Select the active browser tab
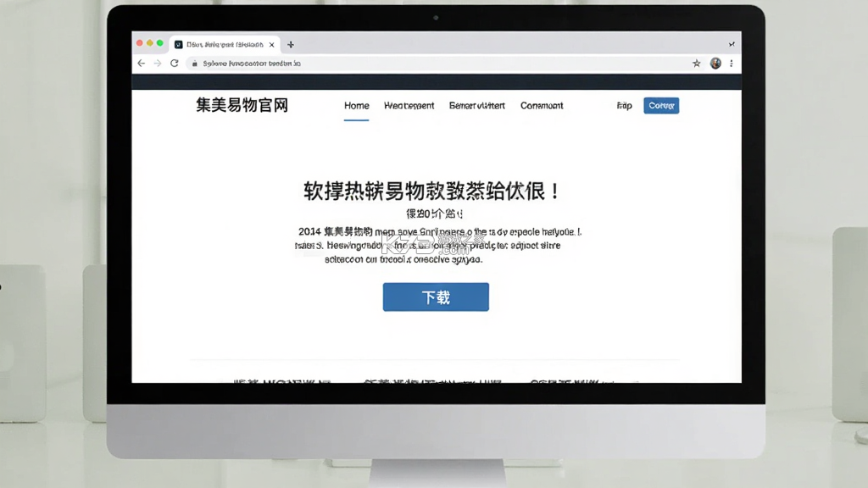The width and height of the screenshot is (868, 488). pyautogui.click(x=225, y=45)
